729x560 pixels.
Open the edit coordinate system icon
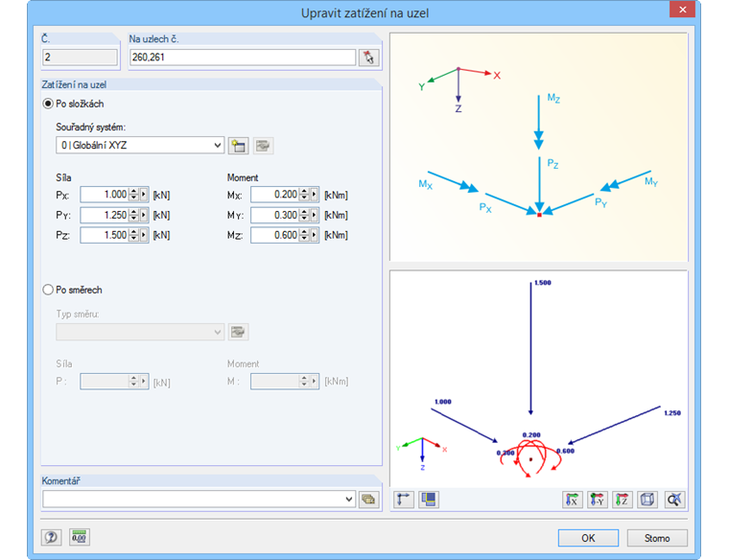tap(263, 146)
